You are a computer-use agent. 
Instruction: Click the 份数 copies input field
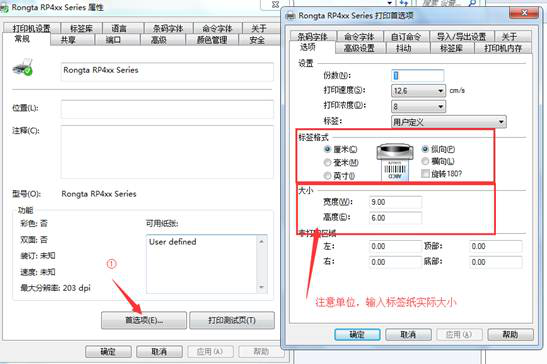pyautogui.click(x=418, y=75)
